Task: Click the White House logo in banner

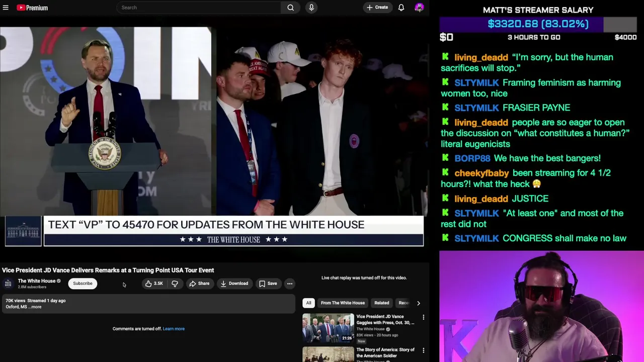Action: tap(23, 231)
